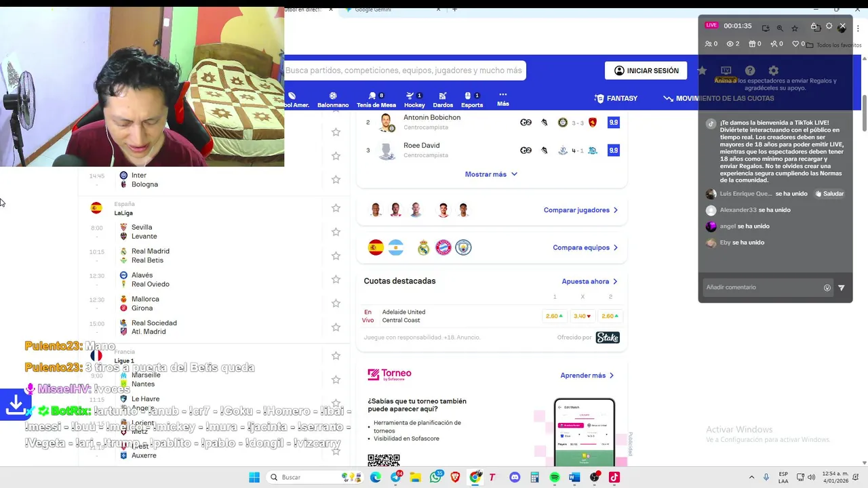Favorite the Real Sociedad vs Atl. Madrid match
The height and width of the screenshot is (488, 868).
coord(336,327)
